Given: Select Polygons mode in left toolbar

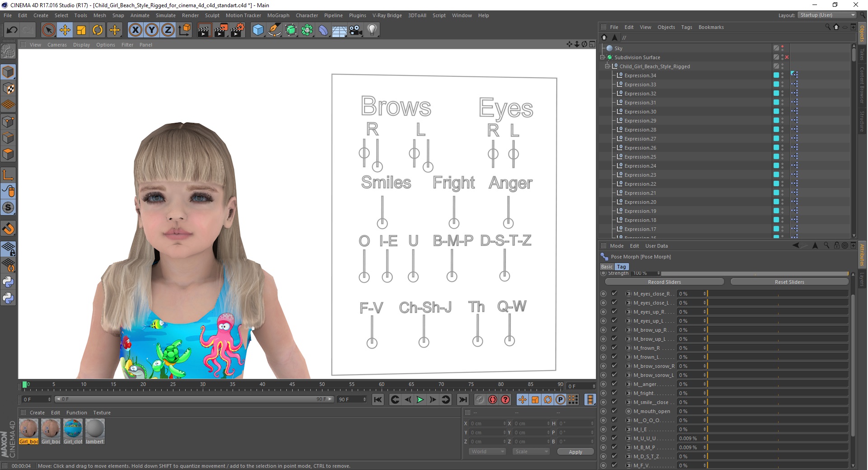Looking at the screenshot, I should 8,154.
